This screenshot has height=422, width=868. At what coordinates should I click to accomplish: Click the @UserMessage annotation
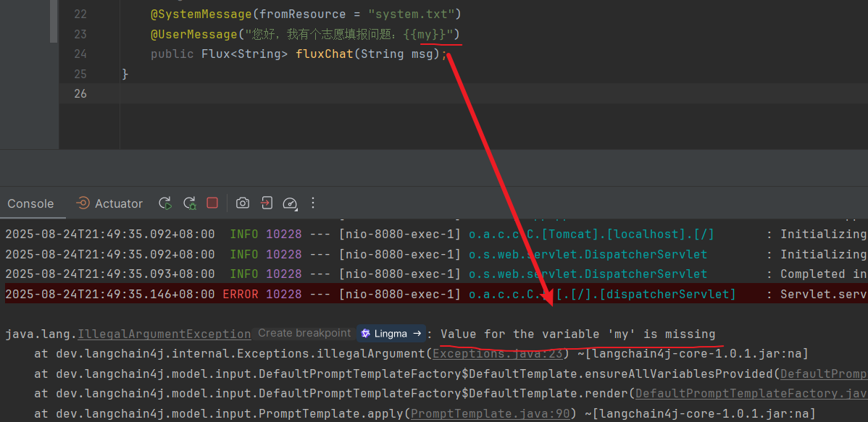193,34
